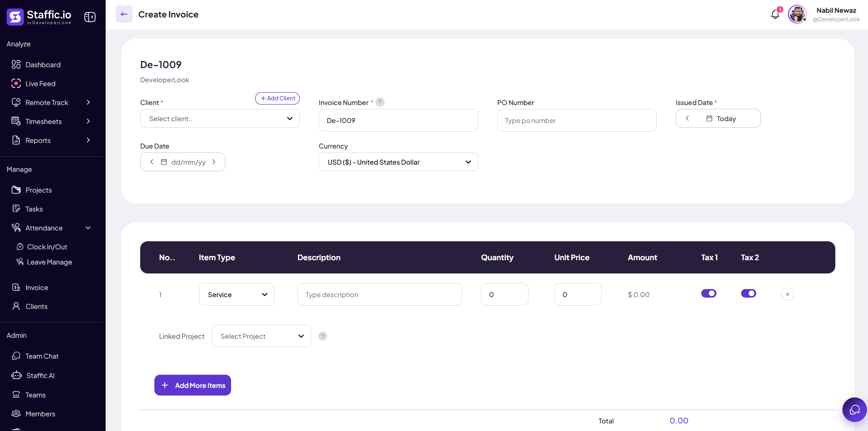
Task: Open the Due Date dd/mm/yy picker
Action: [183, 162]
